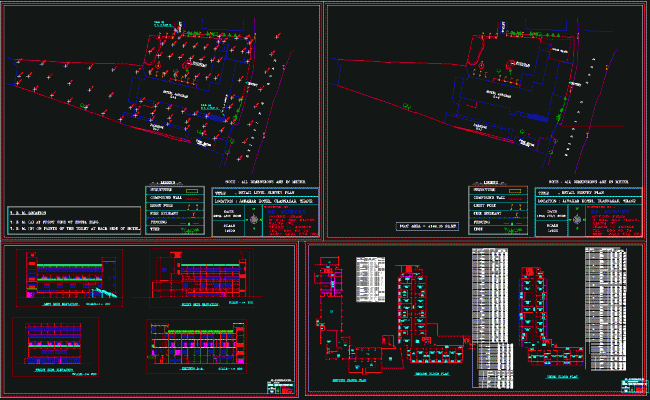Screen dimensions: 650x400
Task: Click the tall schedule table beside the ground floor plan
Action: [x=492, y=318]
